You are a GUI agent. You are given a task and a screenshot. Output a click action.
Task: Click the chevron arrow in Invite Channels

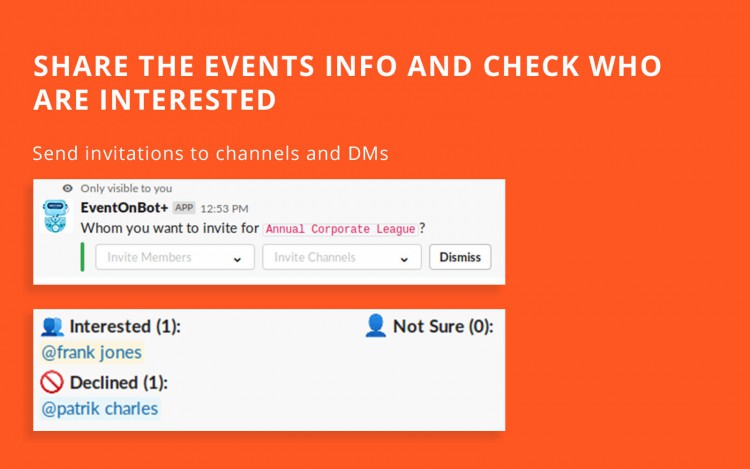[x=404, y=259]
